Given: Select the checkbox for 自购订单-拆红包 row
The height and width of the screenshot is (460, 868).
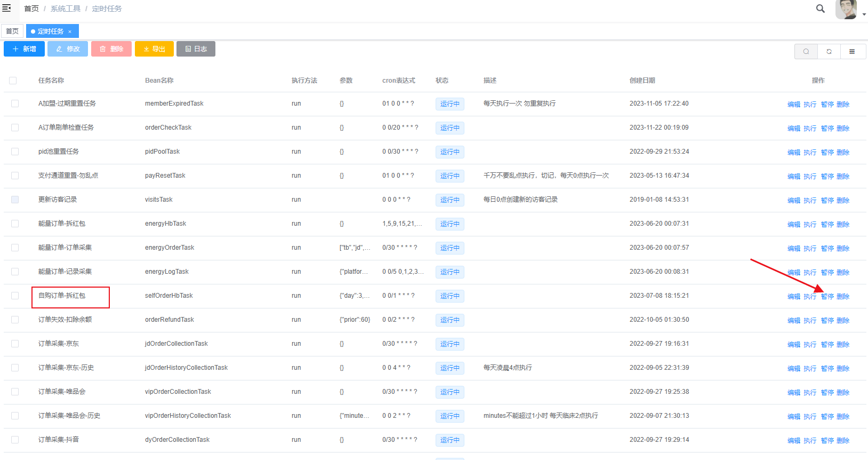Looking at the screenshot, I should [15, 296].
